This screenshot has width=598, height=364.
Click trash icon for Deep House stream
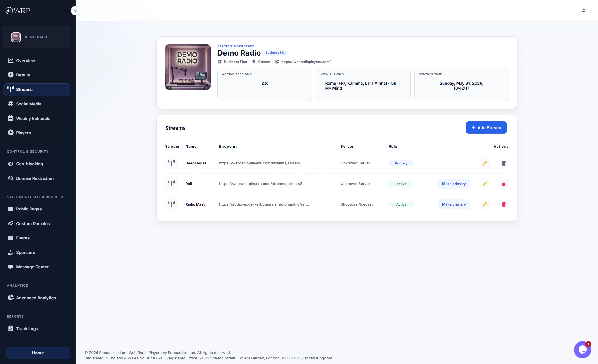pos(504,163)
